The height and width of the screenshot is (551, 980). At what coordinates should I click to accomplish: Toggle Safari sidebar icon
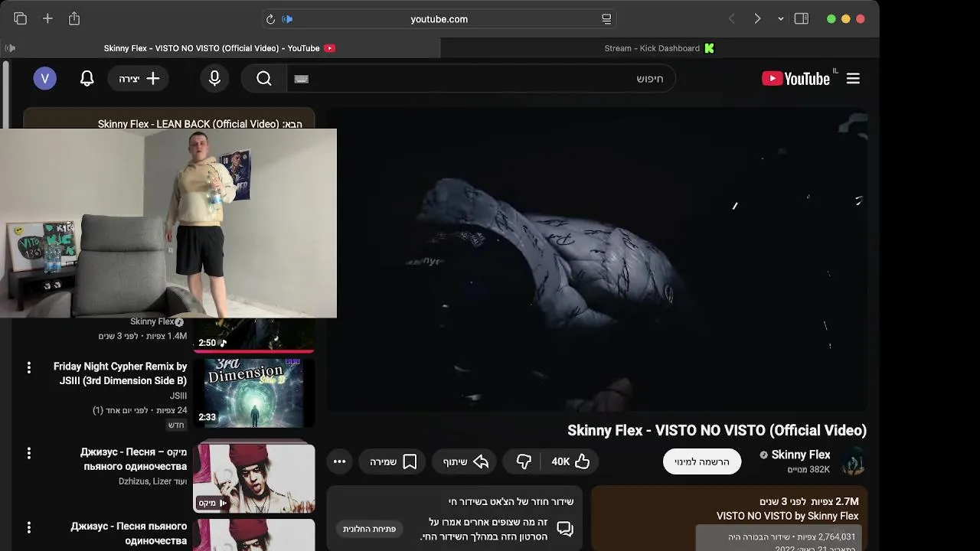(x=802, y=18)
